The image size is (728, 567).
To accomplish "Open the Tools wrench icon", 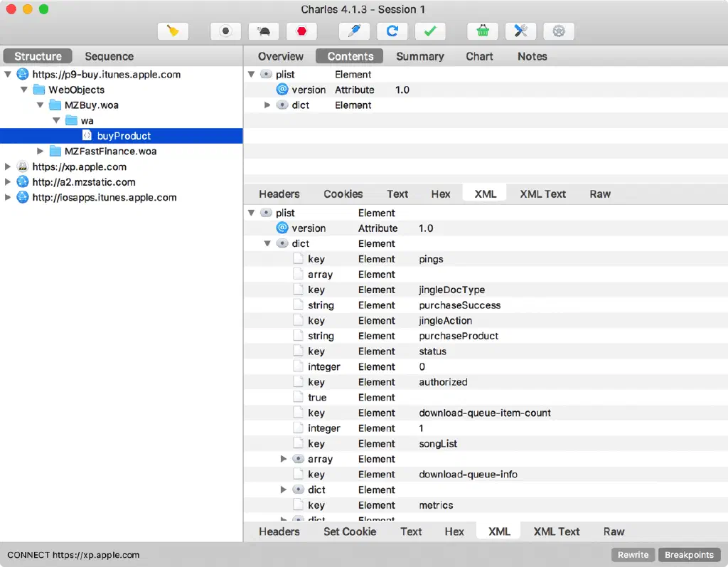I will point(520,31).
